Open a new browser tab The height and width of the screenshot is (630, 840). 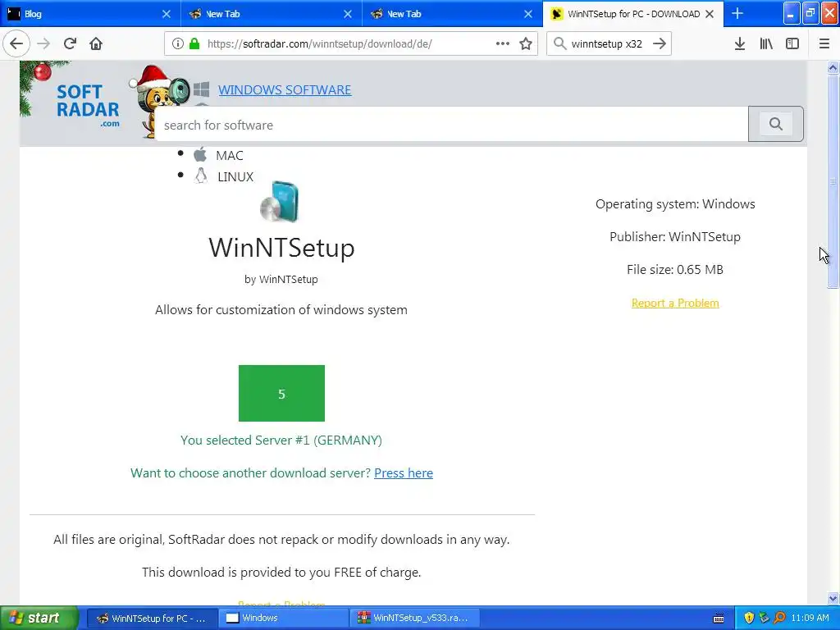coord(737,13)
